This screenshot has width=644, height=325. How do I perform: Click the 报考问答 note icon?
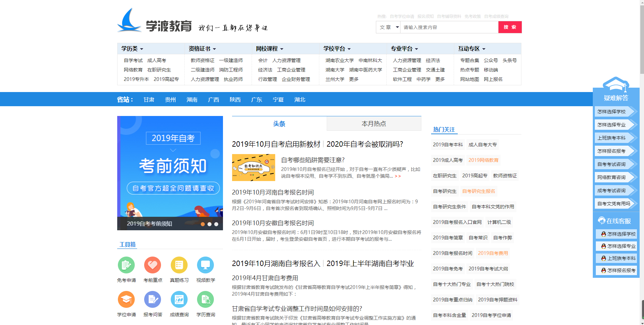153,299
